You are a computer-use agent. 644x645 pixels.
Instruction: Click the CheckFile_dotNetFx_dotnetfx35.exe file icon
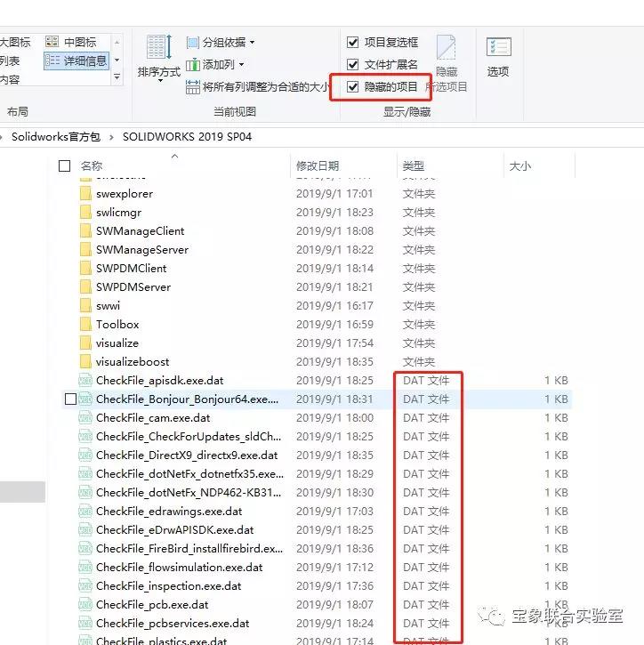click(85, 473)
